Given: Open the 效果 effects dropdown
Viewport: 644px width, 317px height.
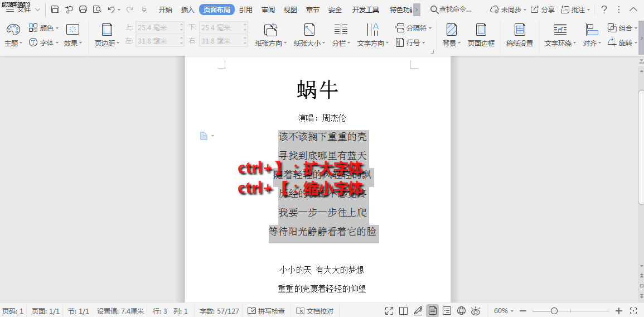Looking at the screenshot, I should click(73, 35).
